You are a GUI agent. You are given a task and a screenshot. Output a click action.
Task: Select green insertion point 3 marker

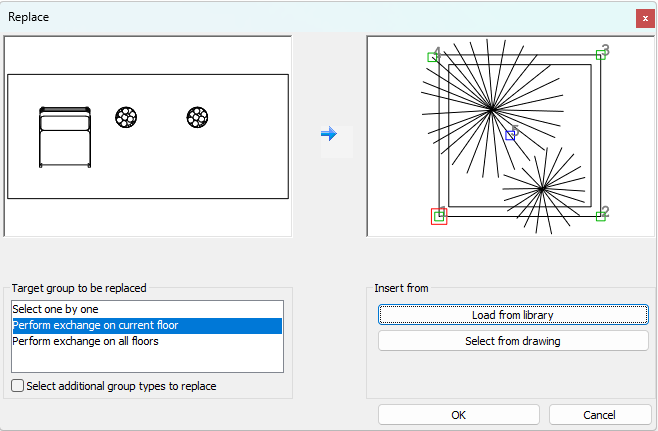click(600, 54)
